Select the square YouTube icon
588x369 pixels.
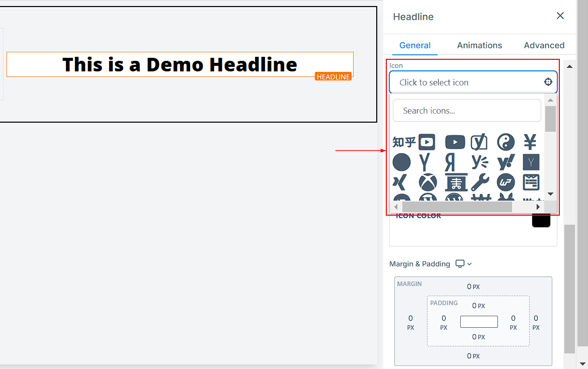[427, 142]
